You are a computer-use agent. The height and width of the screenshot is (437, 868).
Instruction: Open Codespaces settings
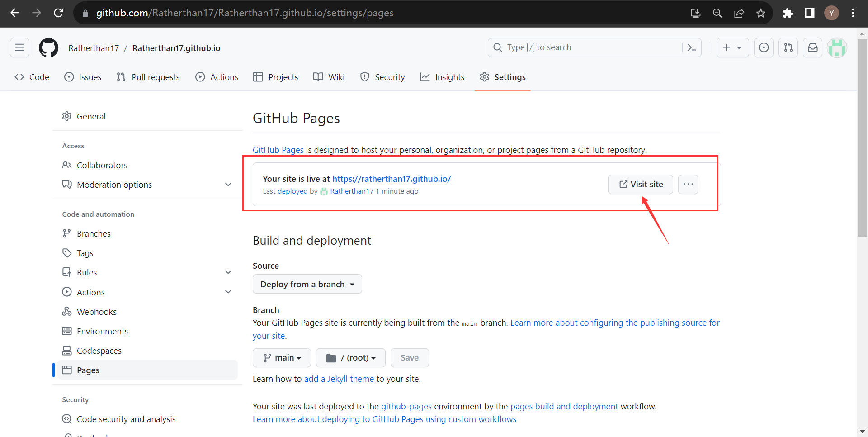pos(147,351)
